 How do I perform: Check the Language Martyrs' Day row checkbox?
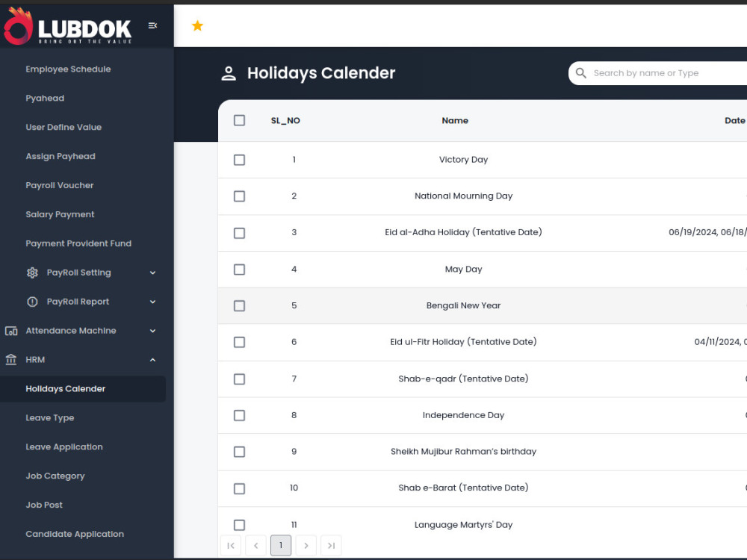(240, 525)
